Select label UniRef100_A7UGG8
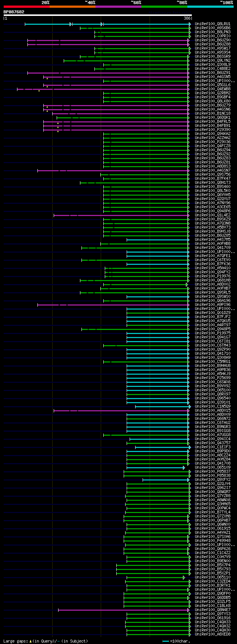The height and width of the screenshot is (644, 237). pos(213,435)
